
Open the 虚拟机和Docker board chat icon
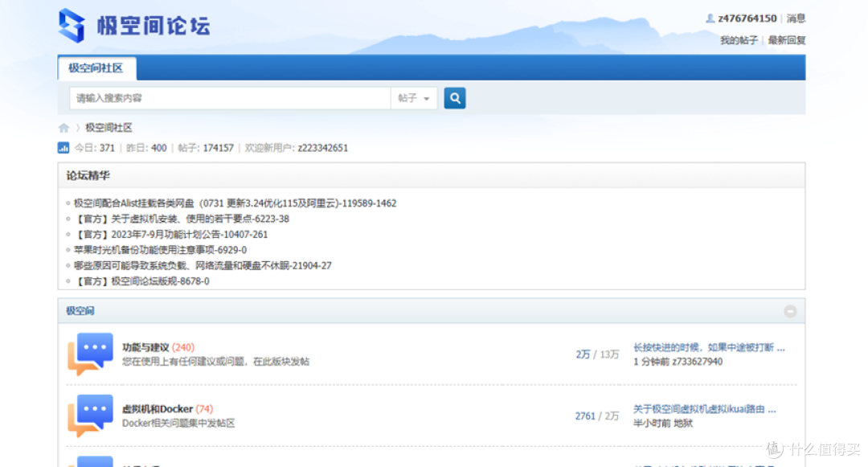(x=90, y=416)
